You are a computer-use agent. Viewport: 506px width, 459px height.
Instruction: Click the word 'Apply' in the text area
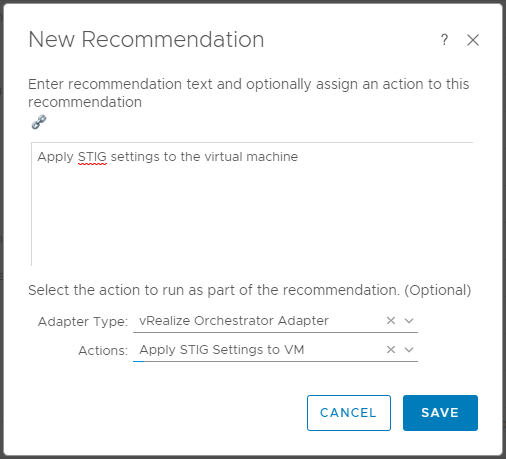pyautogui.click(x=55, y=157)
